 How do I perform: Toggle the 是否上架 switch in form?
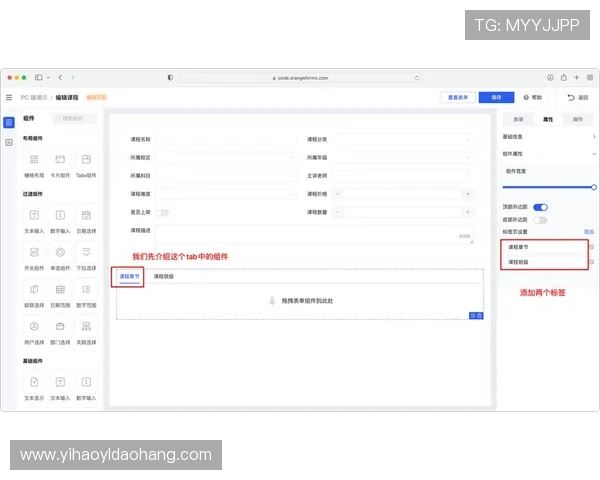tap(162, 212)
